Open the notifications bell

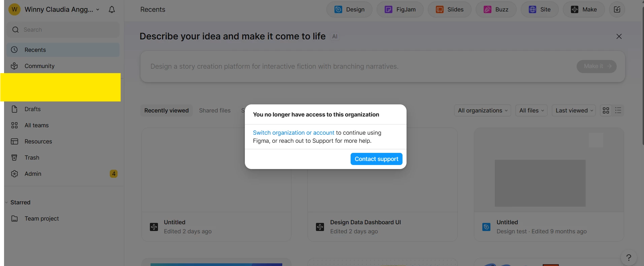click(x=112, y=9)
